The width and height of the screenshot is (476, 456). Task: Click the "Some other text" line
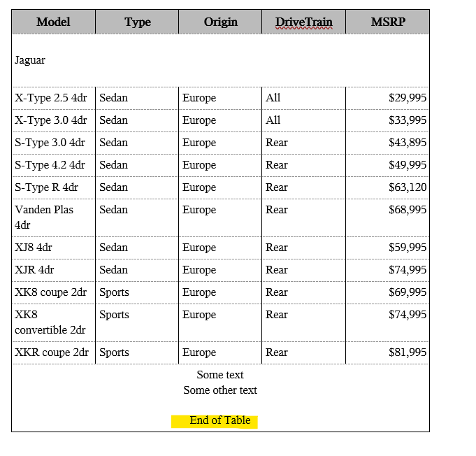coord(220,390)
